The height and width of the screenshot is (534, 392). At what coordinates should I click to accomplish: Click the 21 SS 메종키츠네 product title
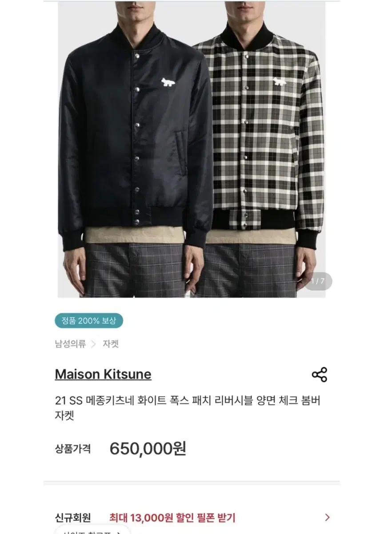(187, 408)
